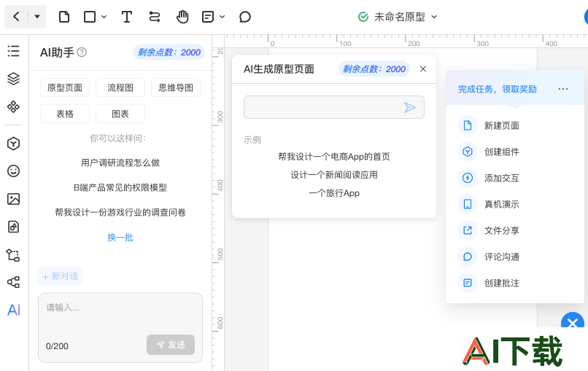Open the file resource sidebar icon

click(14, 227)
